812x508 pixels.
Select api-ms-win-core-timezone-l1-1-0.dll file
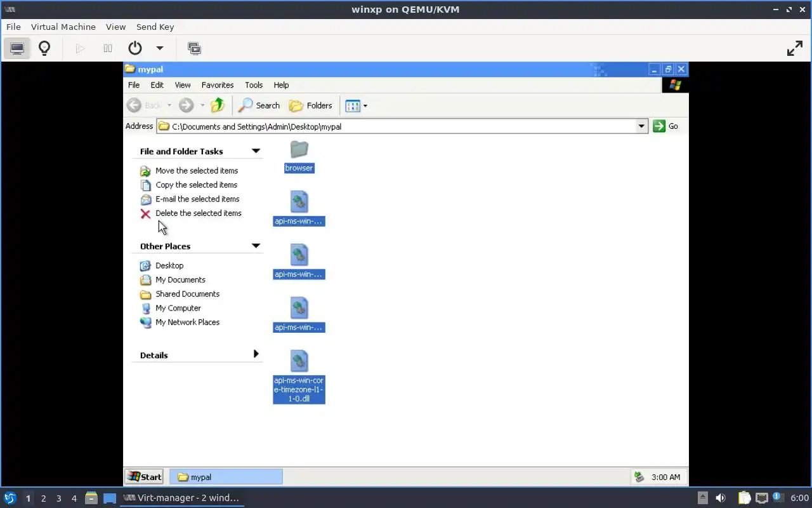299,376
